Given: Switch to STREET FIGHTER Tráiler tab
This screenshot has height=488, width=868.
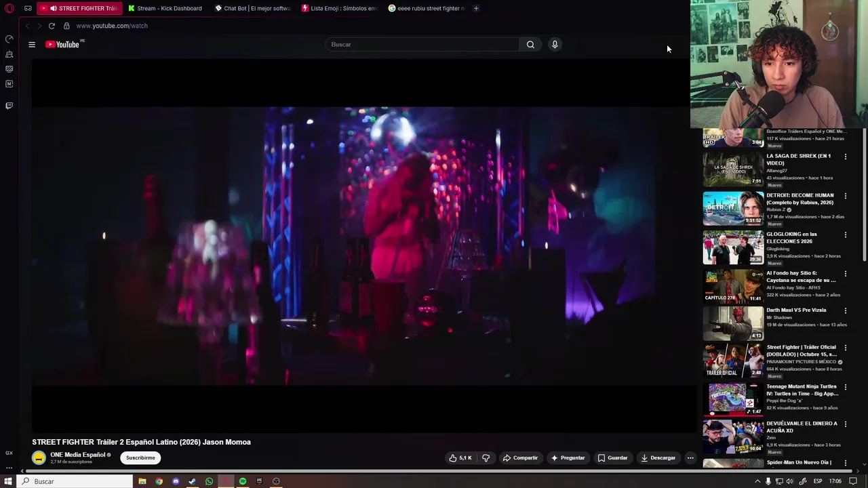Looking at the screenshot, I should [79, 8].
